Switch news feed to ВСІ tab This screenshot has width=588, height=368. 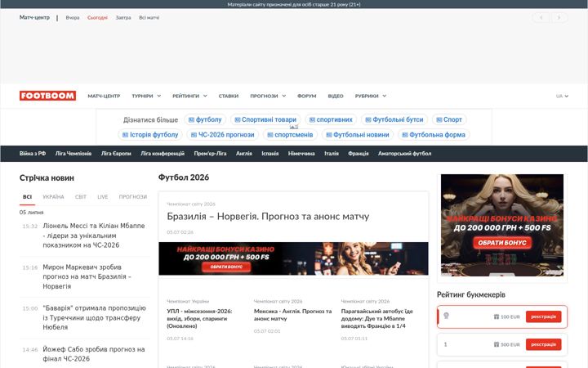pos(28,197)
